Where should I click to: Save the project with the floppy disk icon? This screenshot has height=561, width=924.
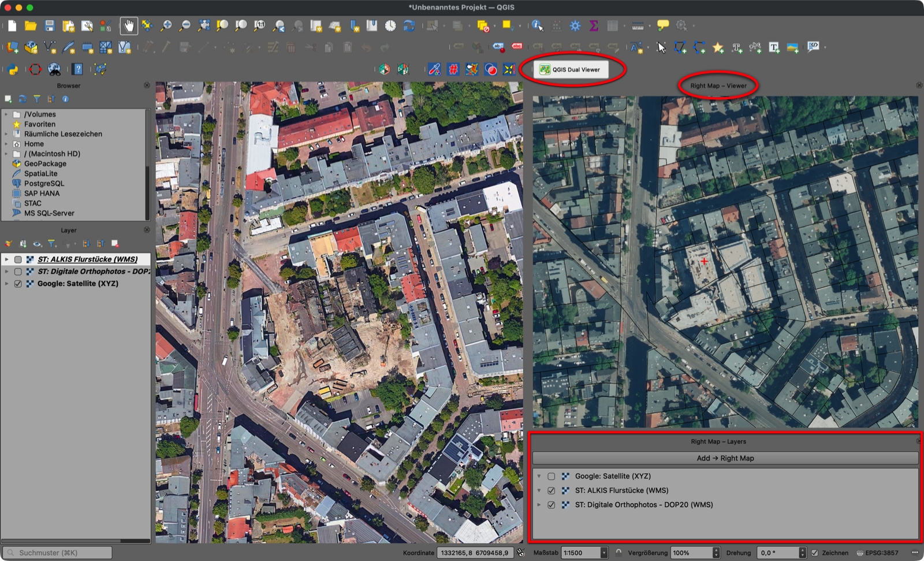click(x=50, y=25)
